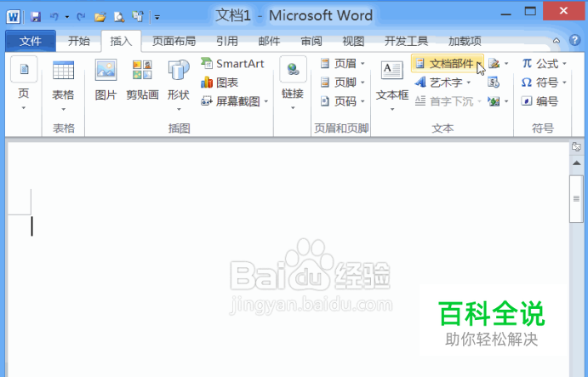This screenshot has height=377, width=588.
Task: Switch to the 开发工具 Developer tab
Action: click(406, 41)
